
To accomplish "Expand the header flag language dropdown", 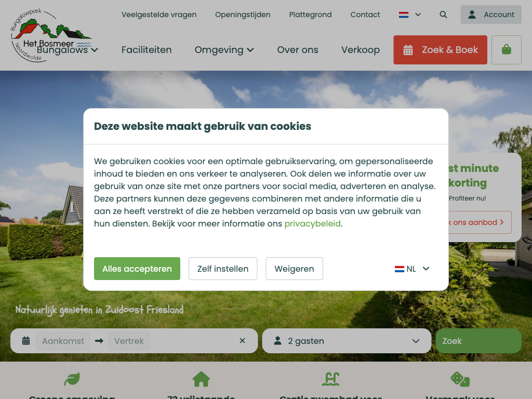I will tap(410, 15).
